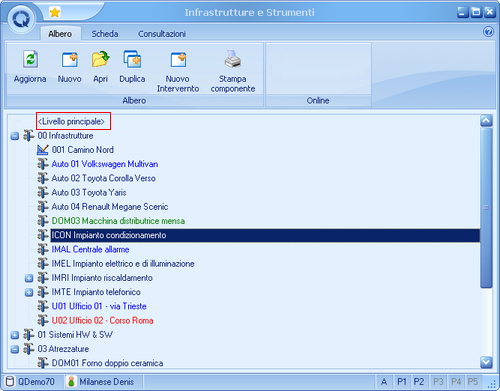Select Auto 04 Renault Megane Scenic
The height and width of the screenshot is (391, 500).
click(x=110, y=207)
